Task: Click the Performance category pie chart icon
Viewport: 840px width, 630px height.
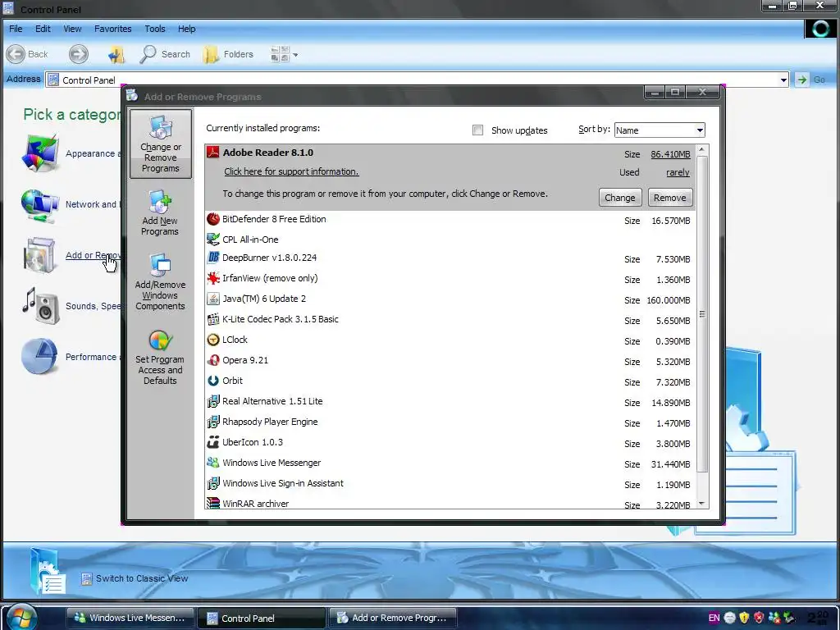Action: pos(39,356)
